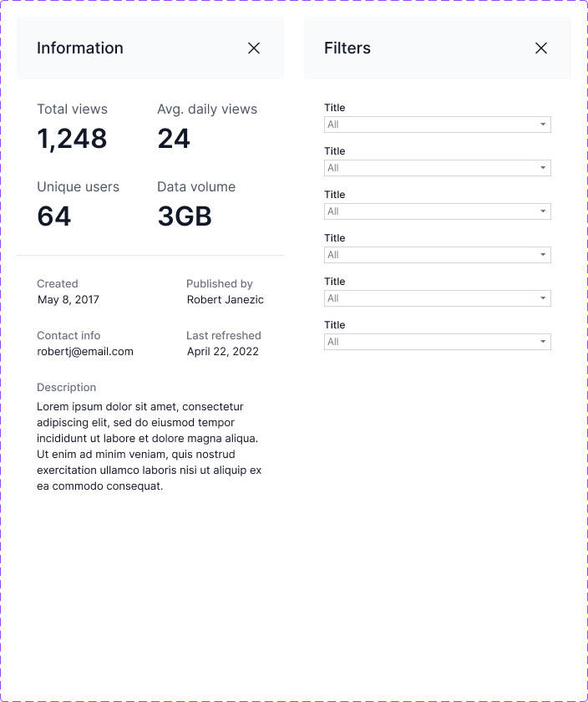
Task: Close the Filters panel
Action: click(x=541, y=48)
